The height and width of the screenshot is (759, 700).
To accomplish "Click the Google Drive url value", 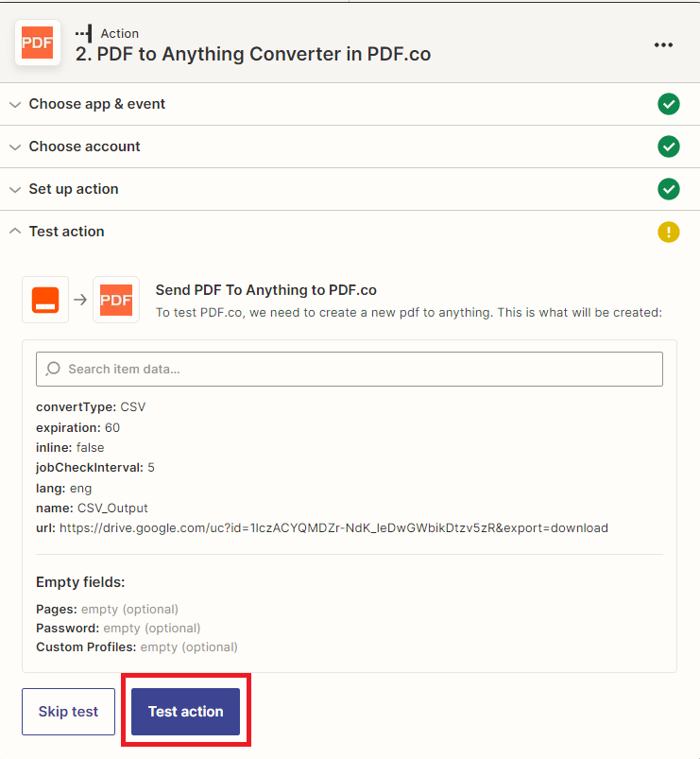I will pyautogui.click(x=333, y=527).
